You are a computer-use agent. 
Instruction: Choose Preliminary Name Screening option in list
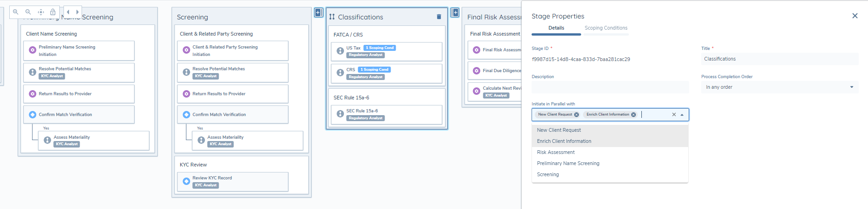(568, 163)
